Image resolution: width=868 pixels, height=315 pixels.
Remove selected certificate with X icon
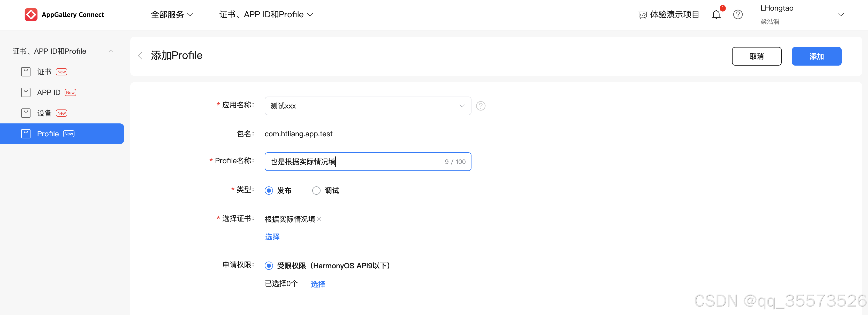tap(319, 219)
